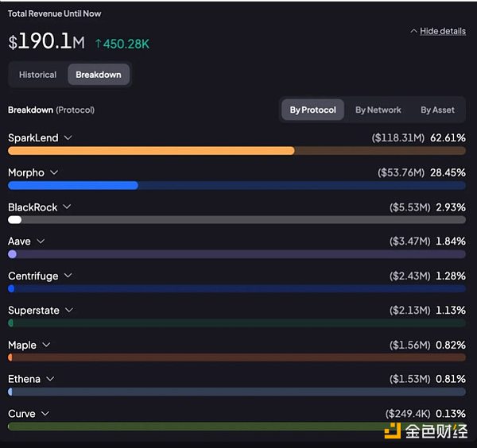Expand the Centrifuge protocol chevron

pos(68,276)
